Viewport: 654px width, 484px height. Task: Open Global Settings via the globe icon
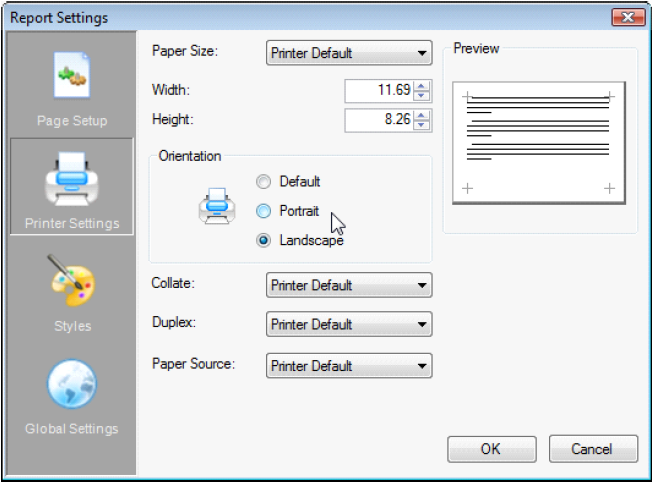pos(72,384)
